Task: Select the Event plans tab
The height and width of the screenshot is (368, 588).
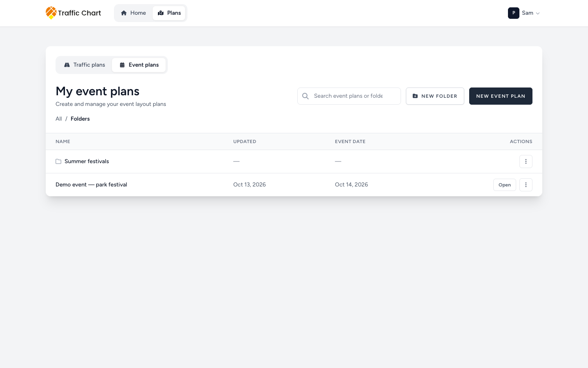Action: point(139,65)
